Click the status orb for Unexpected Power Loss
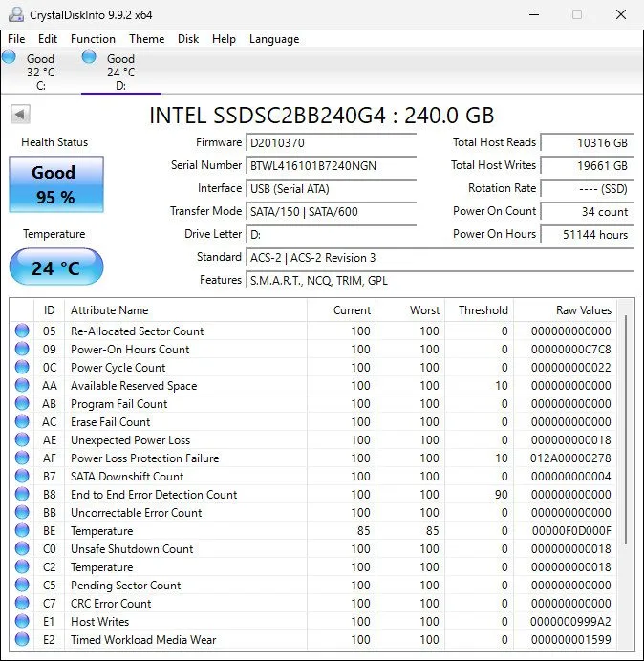The image size is (644, 661). [x=22, y=439]
